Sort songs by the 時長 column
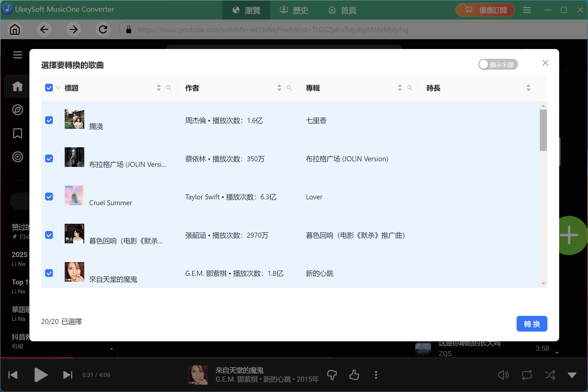Viewport: 588px width, 392px height. (x=528, y=88)
